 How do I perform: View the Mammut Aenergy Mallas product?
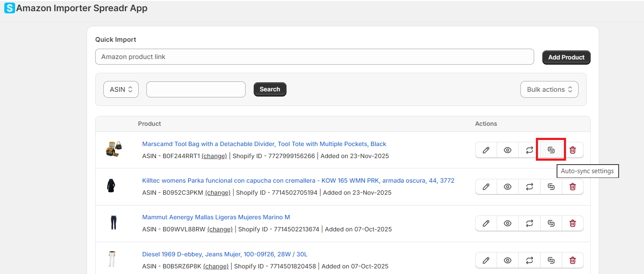pos(508,223)
